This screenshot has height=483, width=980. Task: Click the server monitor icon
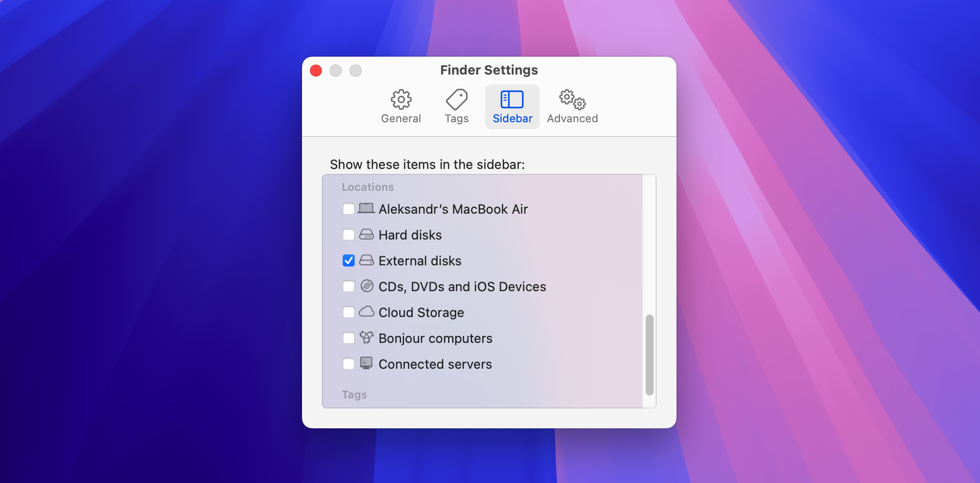(x=367, y=363)
